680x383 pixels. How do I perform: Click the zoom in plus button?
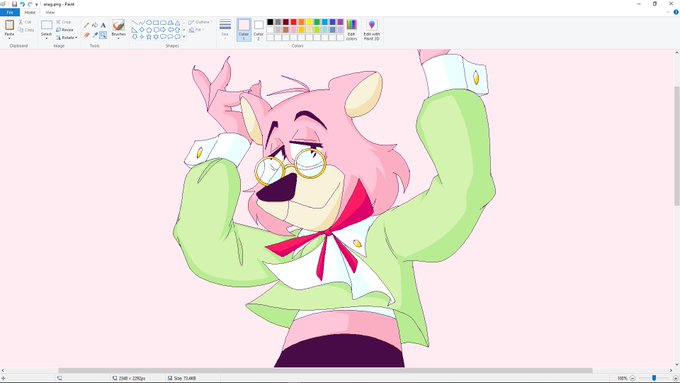677,378
